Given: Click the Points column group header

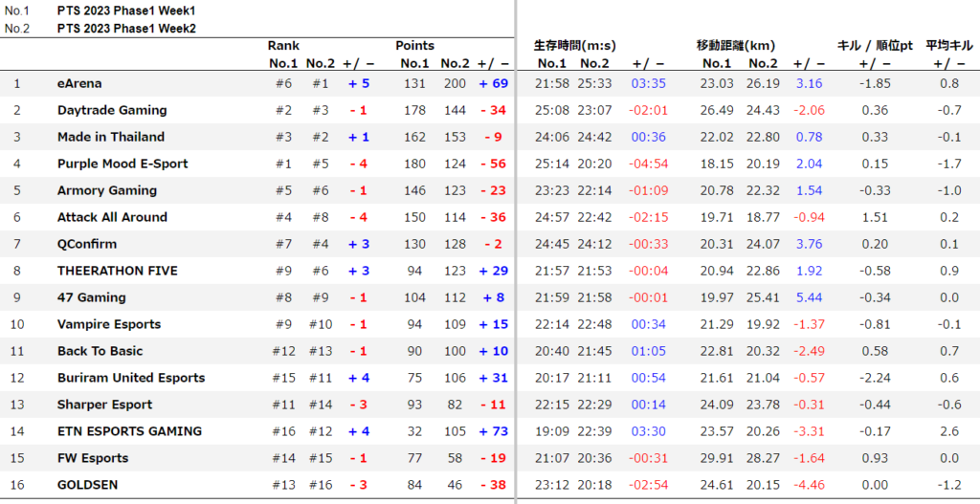Looking at the screenshot, I should (414, 45).
